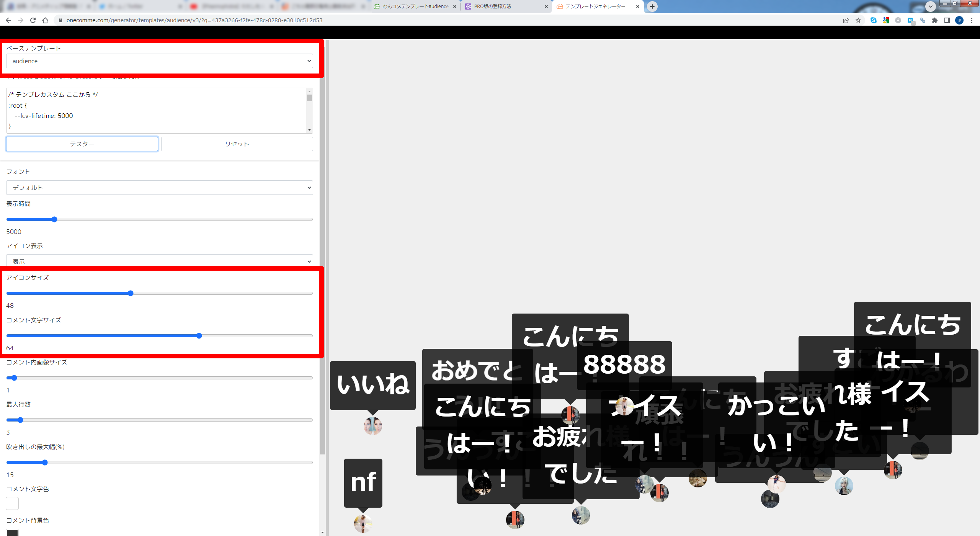Click the avatar under nf bubble
This screenshot has height=536, width=980.
pos(363,524)
